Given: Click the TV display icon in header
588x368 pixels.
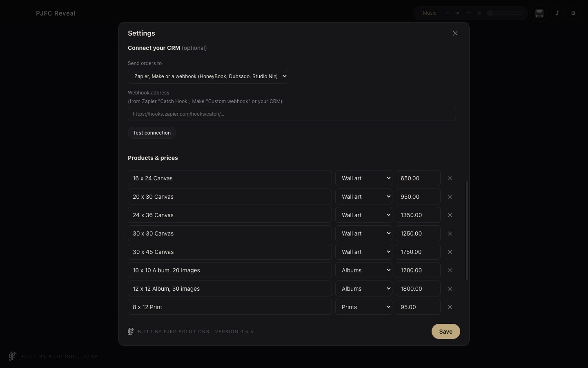Looking at the screenshot, I should 539,13.
